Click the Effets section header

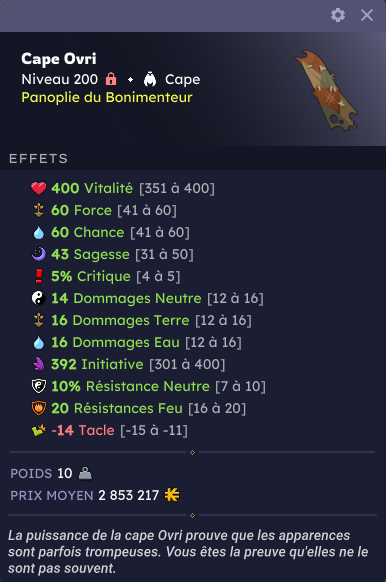click(39, 158)
